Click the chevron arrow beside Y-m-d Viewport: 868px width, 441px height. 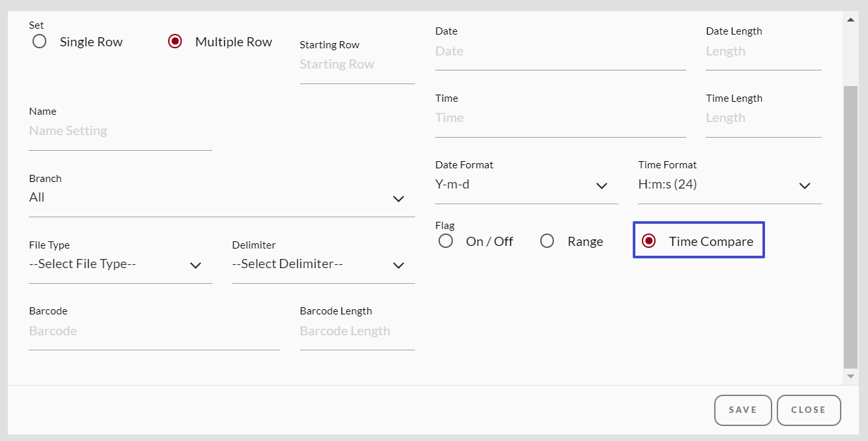(x=601, y=186)
